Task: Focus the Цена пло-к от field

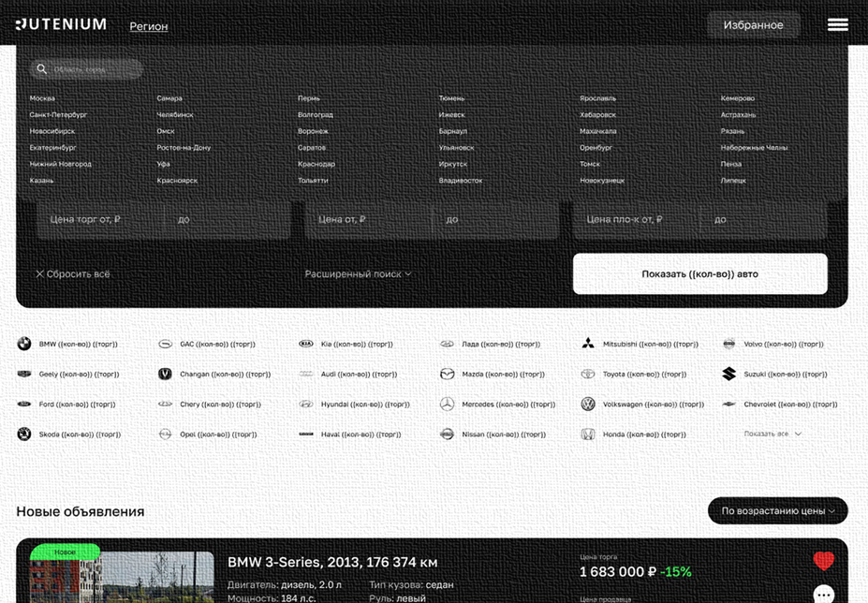Action: coord(637,219)
